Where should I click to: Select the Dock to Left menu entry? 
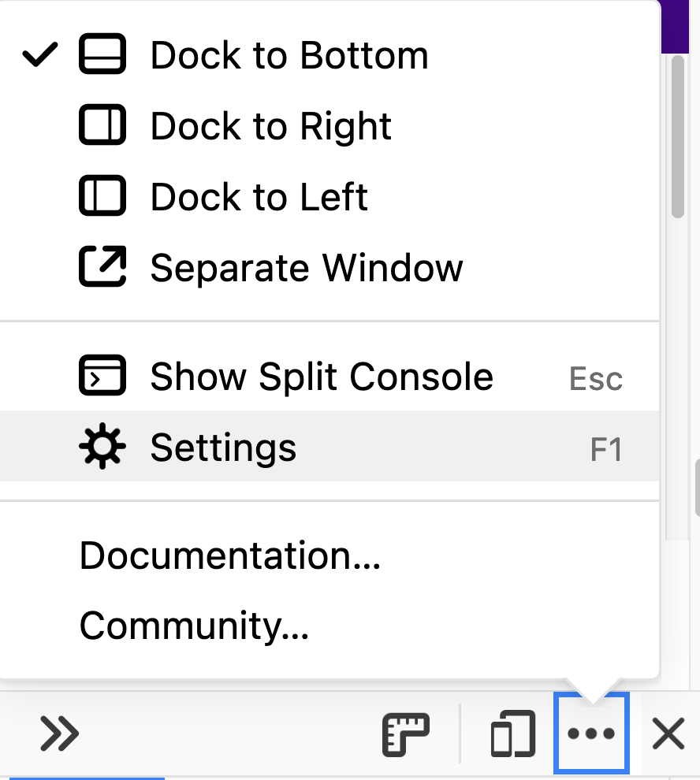click(x=259, y=196)
